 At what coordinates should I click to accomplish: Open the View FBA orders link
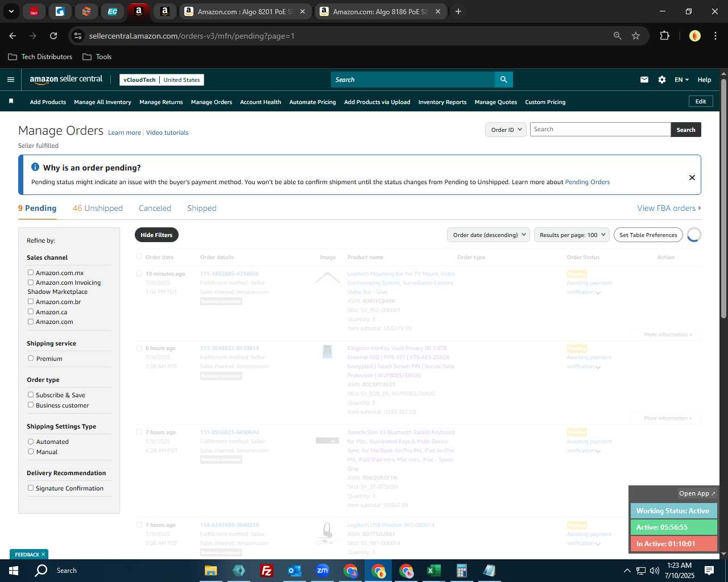(x=669, y=208)
